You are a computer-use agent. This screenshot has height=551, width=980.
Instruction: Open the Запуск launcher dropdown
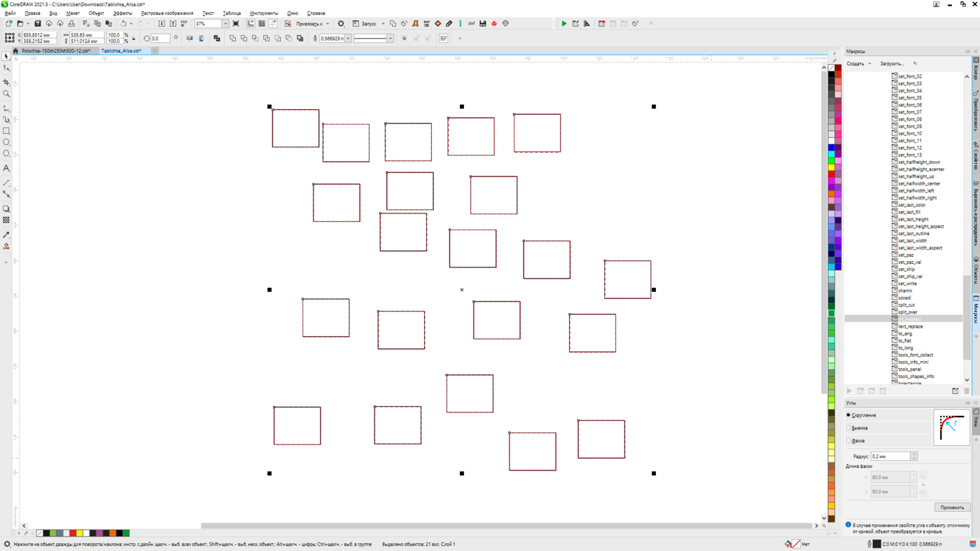tap(383, 24)
